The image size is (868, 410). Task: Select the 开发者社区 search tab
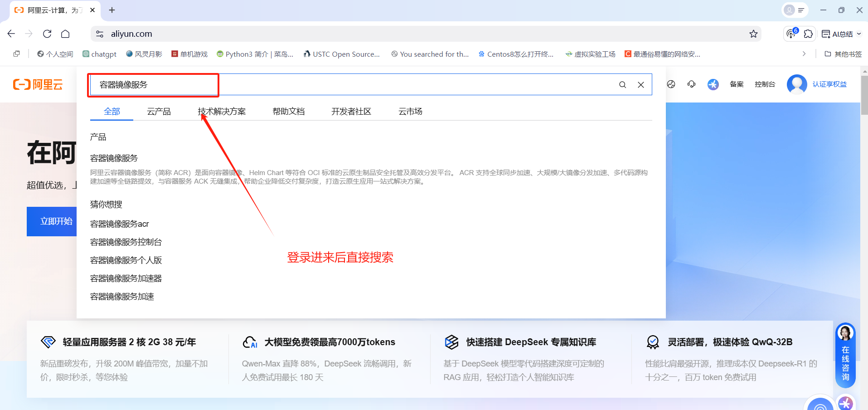point(351,111)
